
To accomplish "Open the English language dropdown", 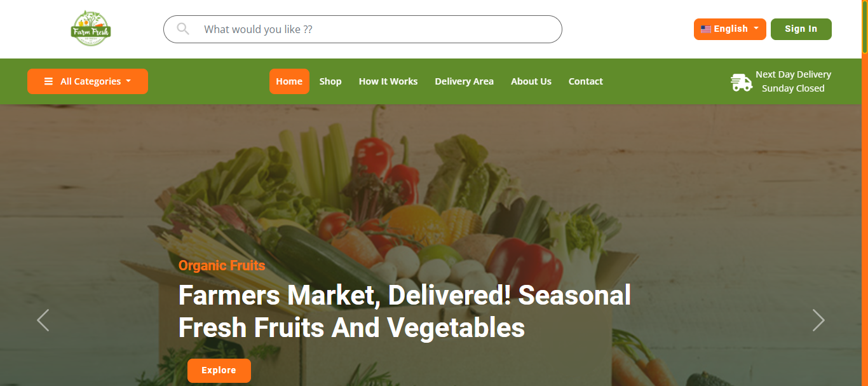I will (730, 29).
